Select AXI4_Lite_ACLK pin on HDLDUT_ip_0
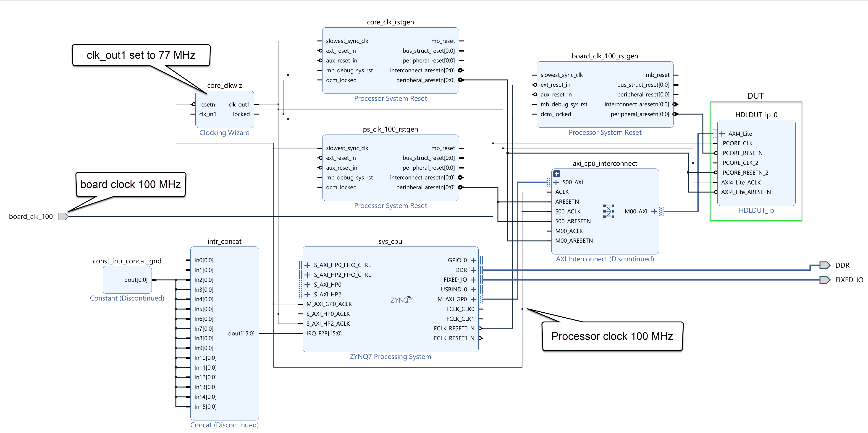The image size is (868, 433). coord(741,182)
